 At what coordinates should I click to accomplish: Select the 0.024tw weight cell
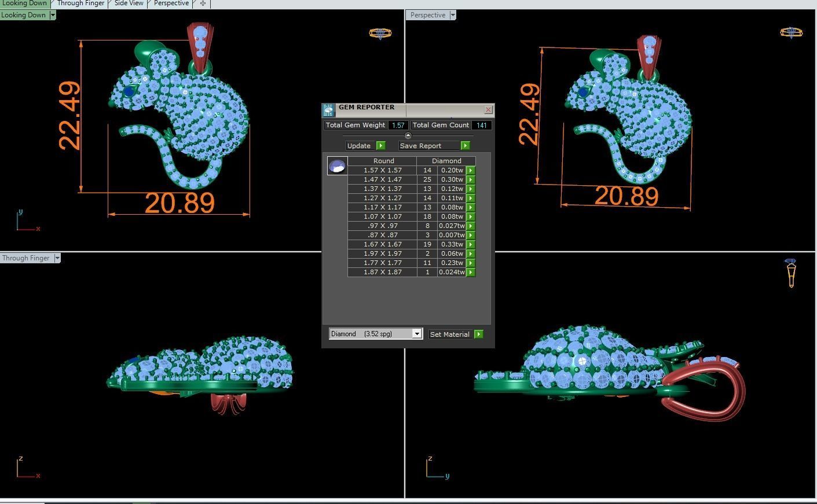point(452,272)
